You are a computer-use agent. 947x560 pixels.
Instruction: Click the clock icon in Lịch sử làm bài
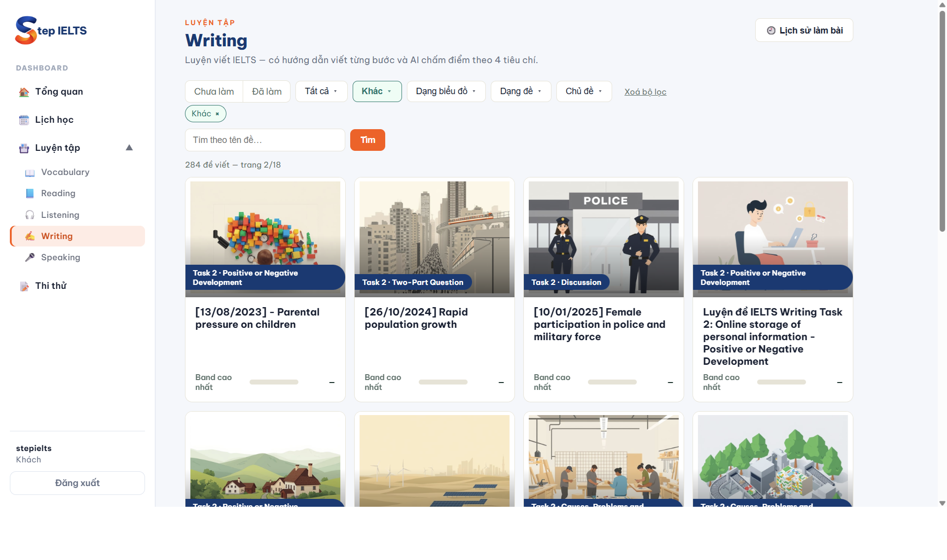point(771,31)
